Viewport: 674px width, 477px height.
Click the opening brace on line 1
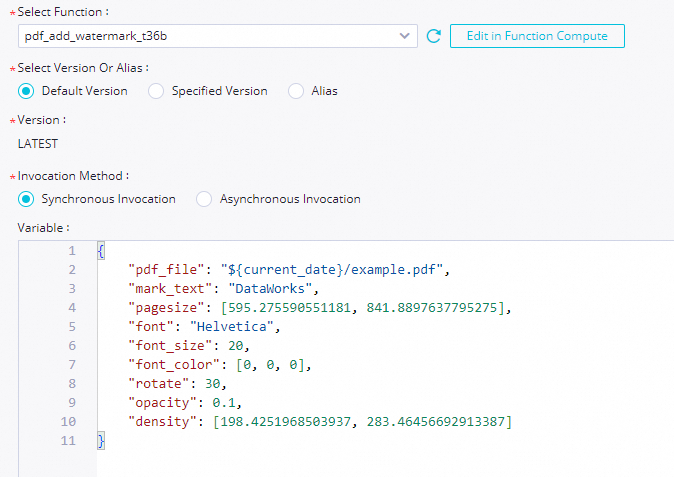[x=101, y=251]
